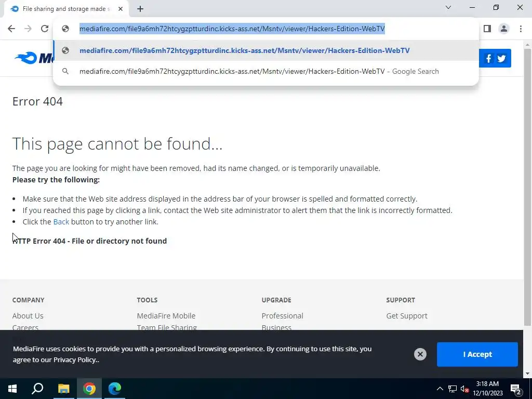Open network status tray icon
The width and height of the screenshot is (532, 399).
pos(453,389)
